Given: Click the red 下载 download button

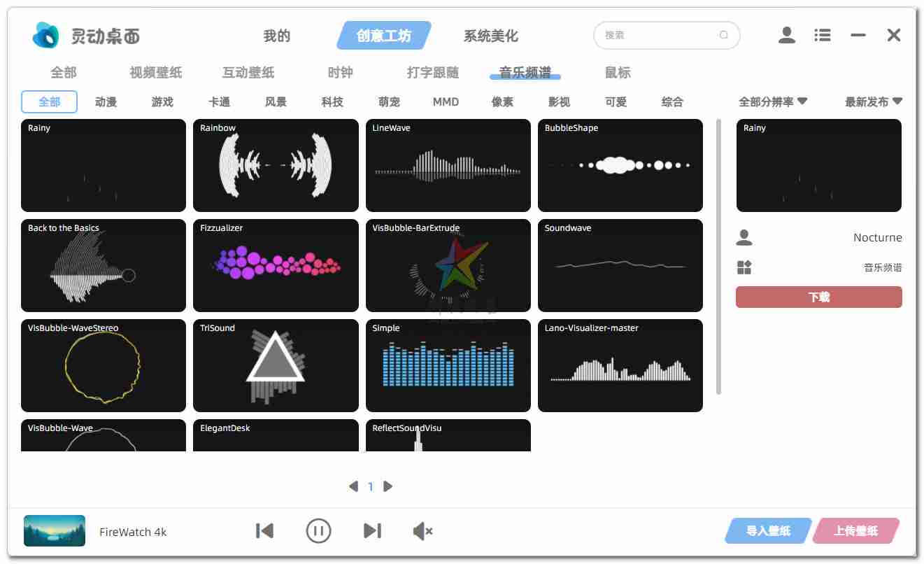Looking at the screenshot, I should 818,297.
